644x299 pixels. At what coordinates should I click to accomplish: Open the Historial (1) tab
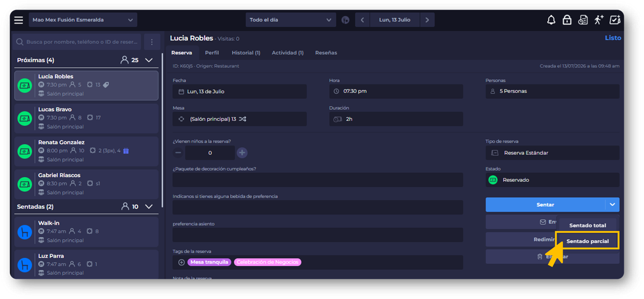click(x=246, y=53)
